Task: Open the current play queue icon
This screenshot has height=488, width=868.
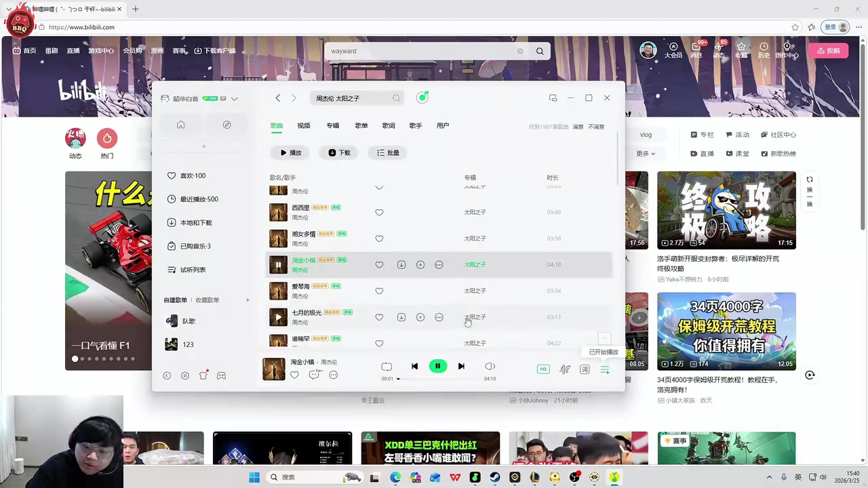Action: pyautogui.click(x=604, y=369)
